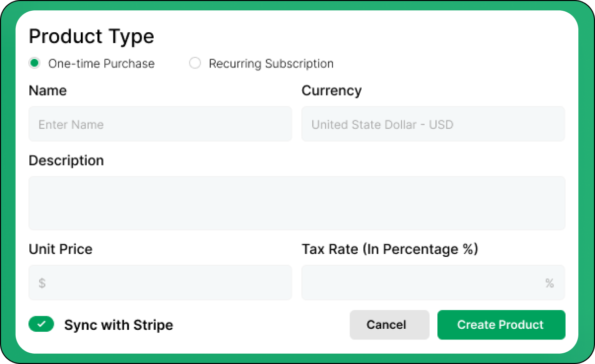Toggle the Sync with Stripe switch

click(41, 324)
